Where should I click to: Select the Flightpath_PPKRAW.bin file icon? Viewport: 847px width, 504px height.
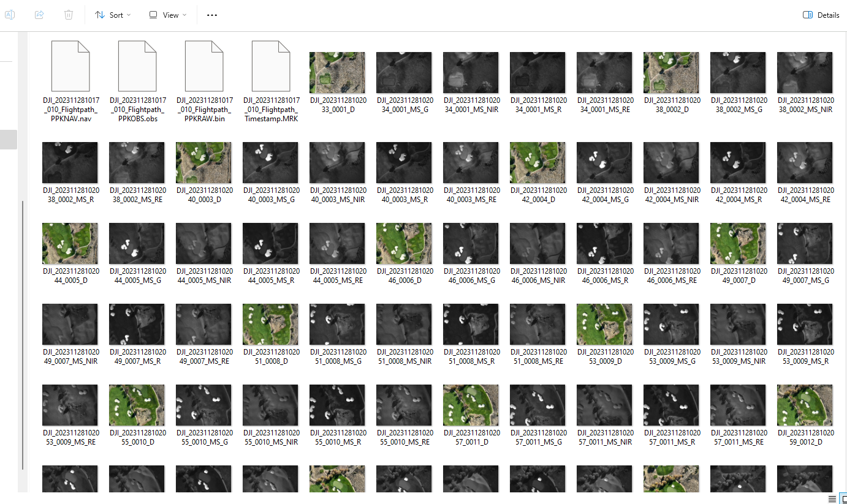coord(203,66)
